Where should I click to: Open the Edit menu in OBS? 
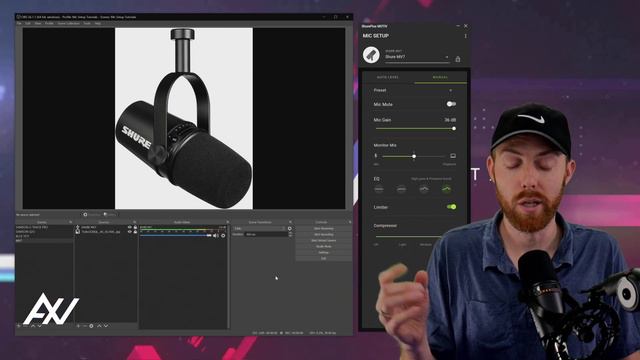pyautogui.click(x=28, y=23)
